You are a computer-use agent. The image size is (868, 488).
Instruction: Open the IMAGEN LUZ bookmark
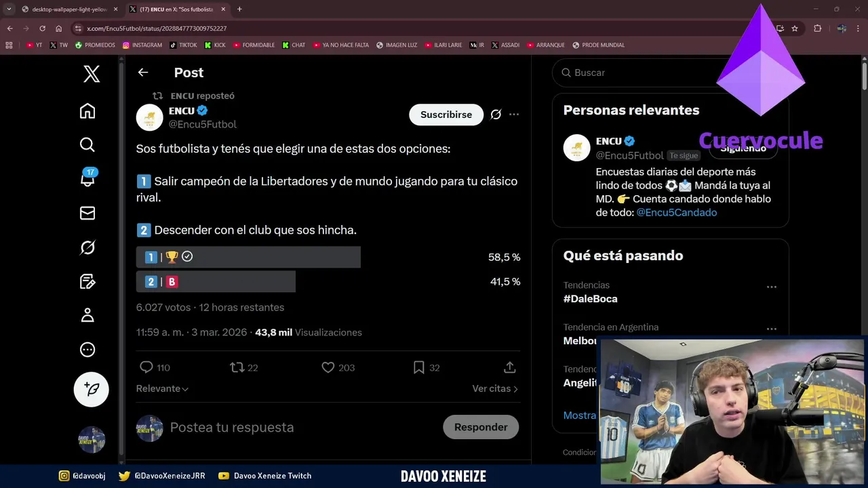pos(397,45)
